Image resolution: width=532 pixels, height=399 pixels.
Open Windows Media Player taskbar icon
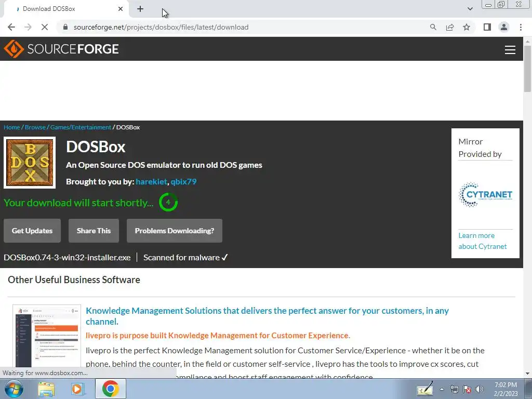[78, 389]
